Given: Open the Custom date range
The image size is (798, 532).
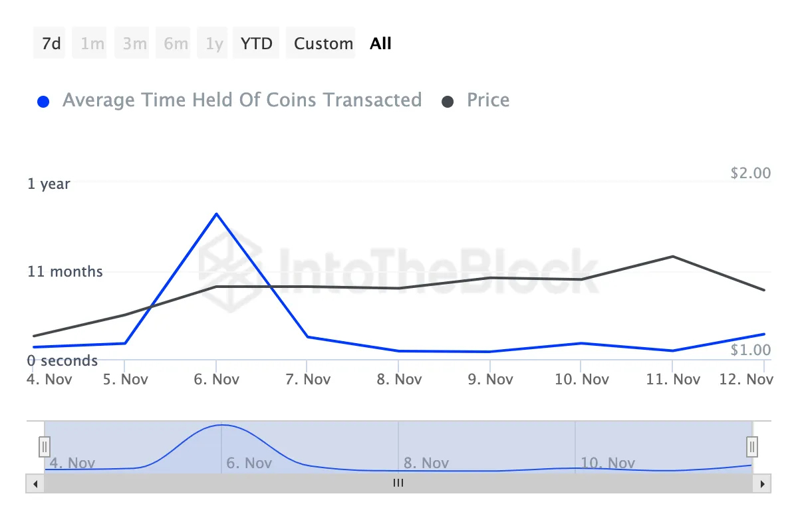Looking at the screenshot, I should pos(323,44).
